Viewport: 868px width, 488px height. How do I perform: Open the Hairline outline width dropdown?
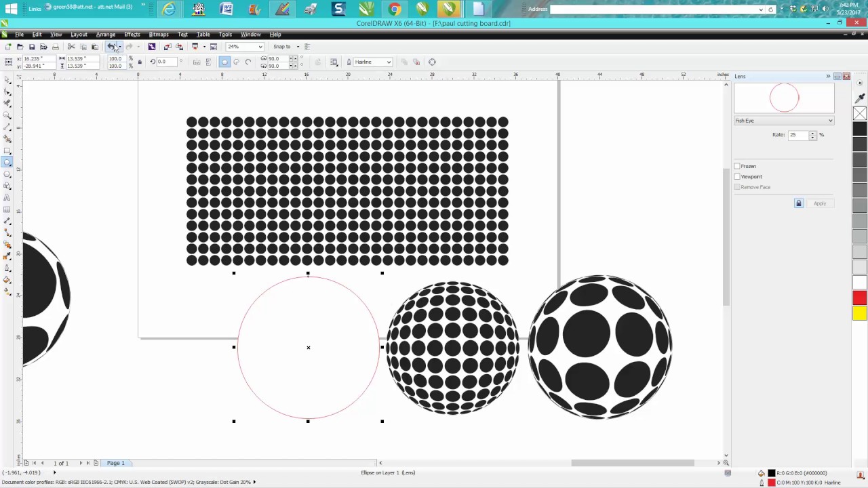coord(389,62)
